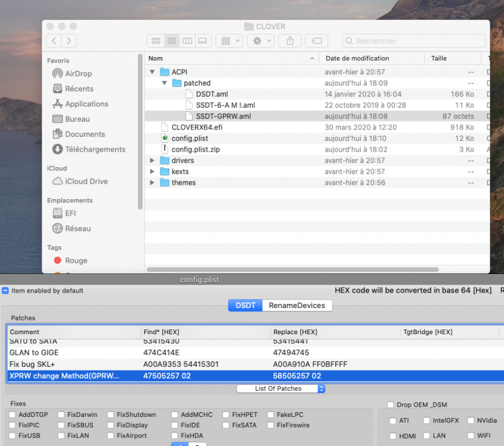Sort by Date de modification column
The height and width of the screenshot is (446, 504).
coord(372,58)
